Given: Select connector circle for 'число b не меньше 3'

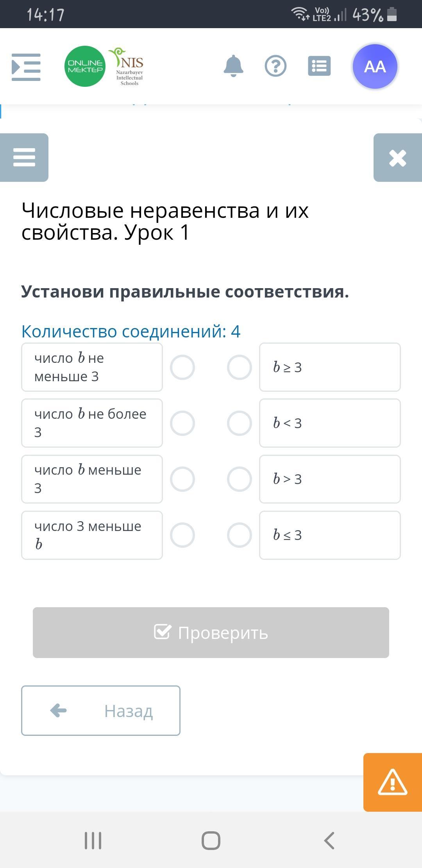Looking at the screenshot, I should click(182, 368).
